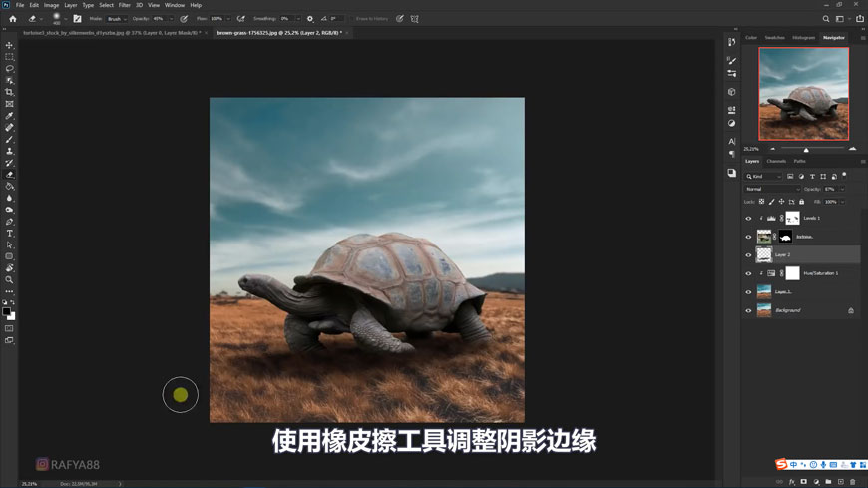The width and height of the screenshot is (868, 488).
Task: Toggle visibility of Levels 1 layer
Action: (748, 218)
